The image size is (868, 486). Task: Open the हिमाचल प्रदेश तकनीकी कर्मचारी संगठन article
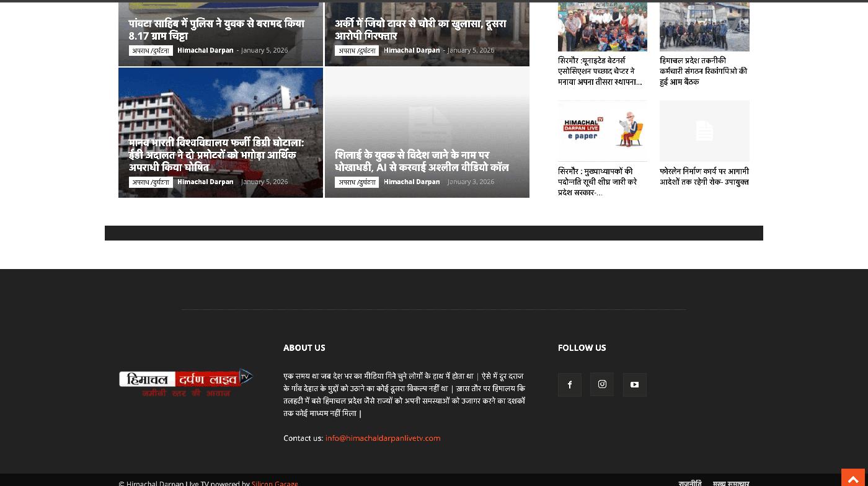tap(703, 71)
